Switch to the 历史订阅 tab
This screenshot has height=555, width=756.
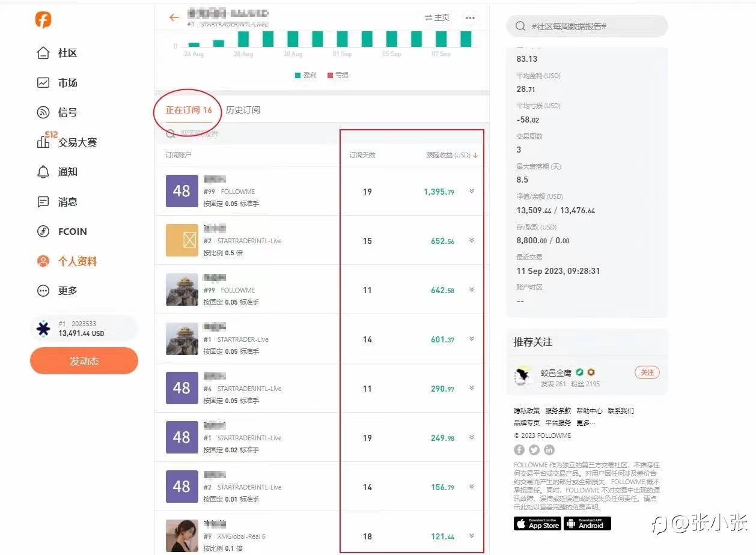coord(243,110)
